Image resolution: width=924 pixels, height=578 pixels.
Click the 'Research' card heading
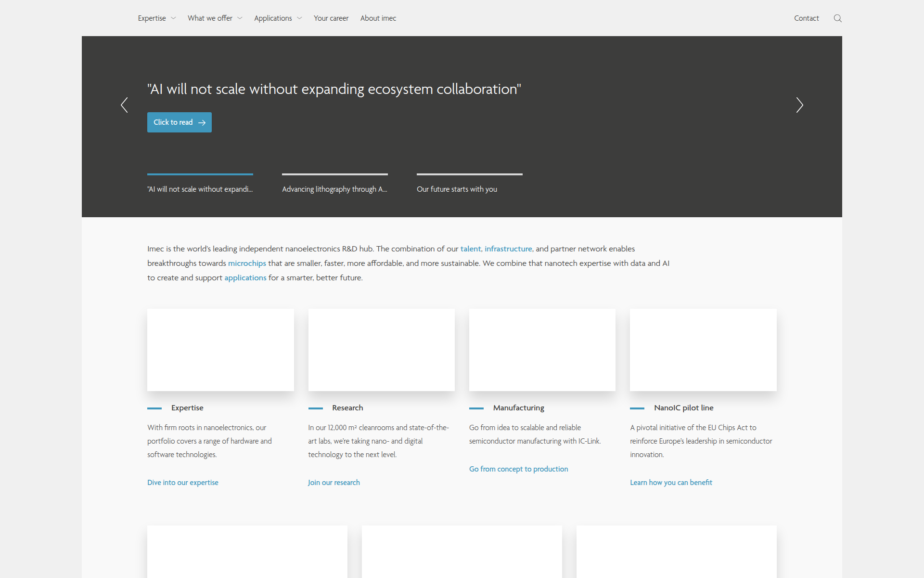pos(347,408)
